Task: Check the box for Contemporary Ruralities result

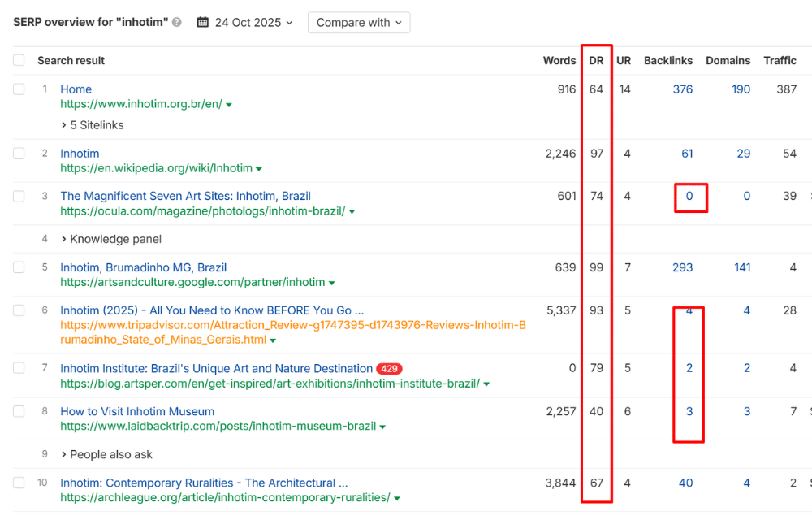Action: 19,483
